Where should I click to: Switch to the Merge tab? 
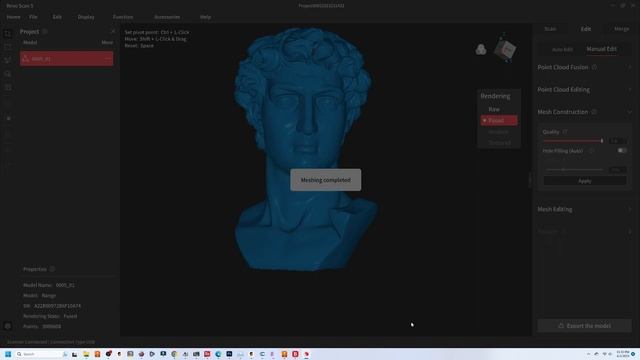tap(621, 29)
